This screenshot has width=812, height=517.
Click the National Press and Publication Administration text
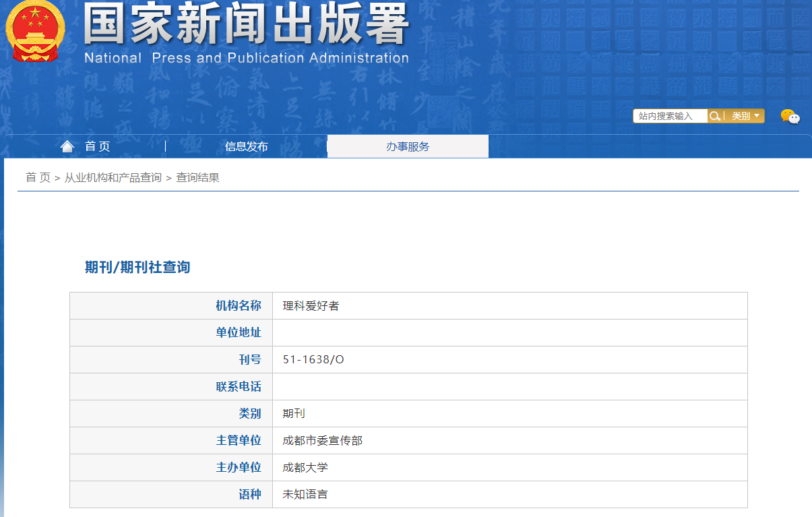point(247,58)
